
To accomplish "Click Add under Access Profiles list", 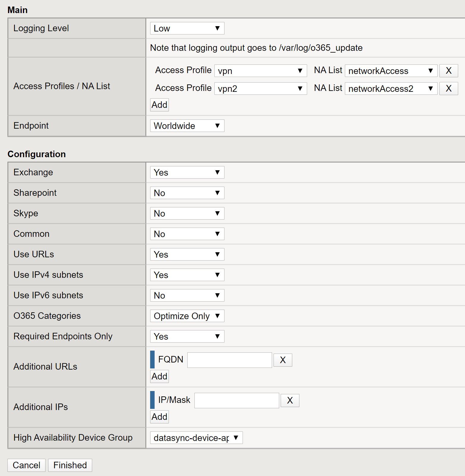I will point(159,105).
